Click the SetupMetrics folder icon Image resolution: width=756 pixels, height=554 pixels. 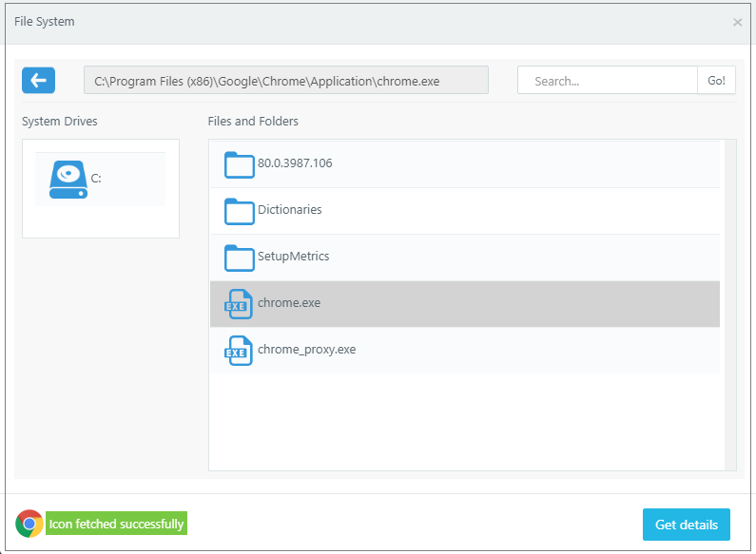pos(239,258)
